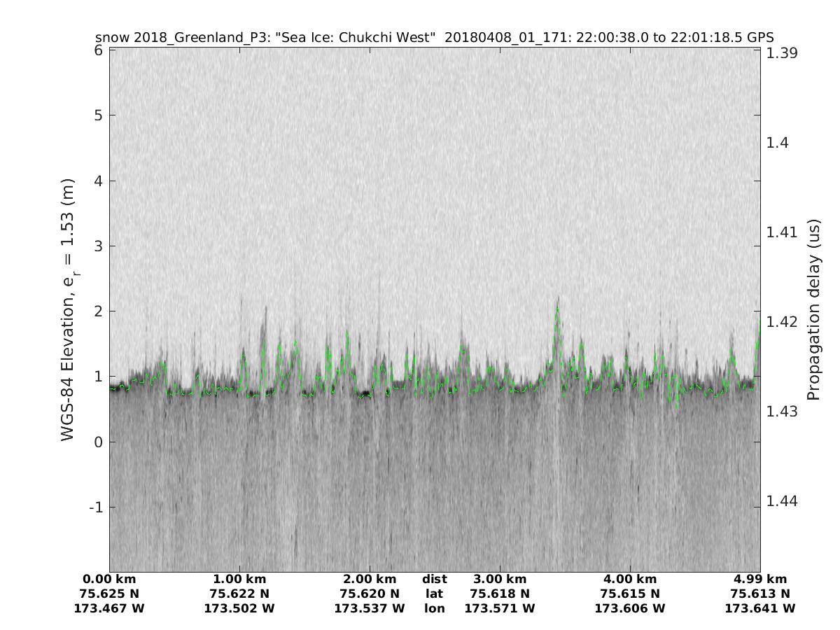The width and height of the screenshot is (840, 630).
Task: Select the 1.00 km distance tick label
Action: point(239,579)
